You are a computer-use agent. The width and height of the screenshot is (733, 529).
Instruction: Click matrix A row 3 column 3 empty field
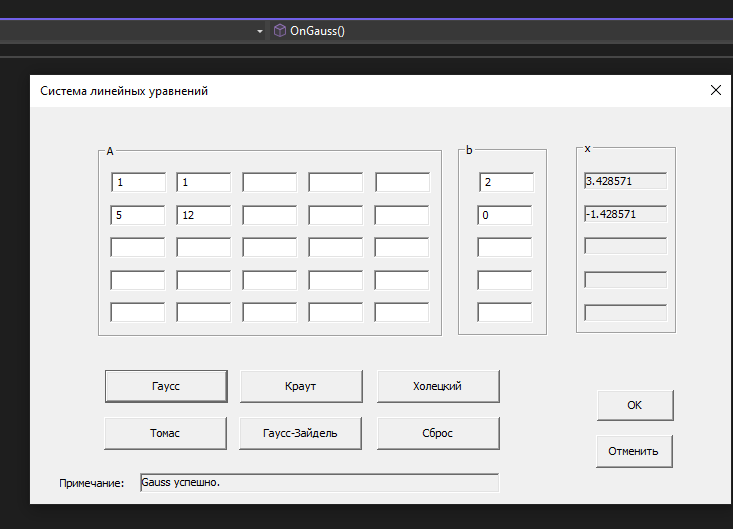tap(269, 247)
